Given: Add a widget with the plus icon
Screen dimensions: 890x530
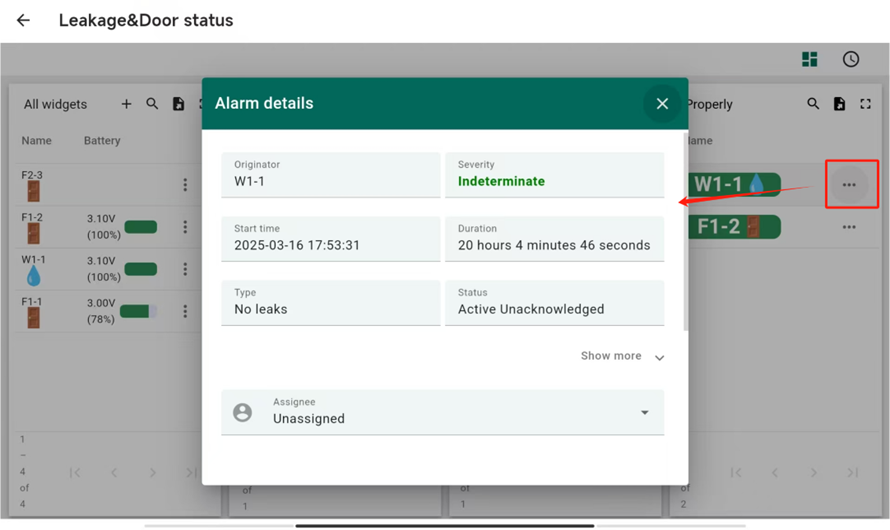Looking at the screenshot, I should (x=126, y=104).
